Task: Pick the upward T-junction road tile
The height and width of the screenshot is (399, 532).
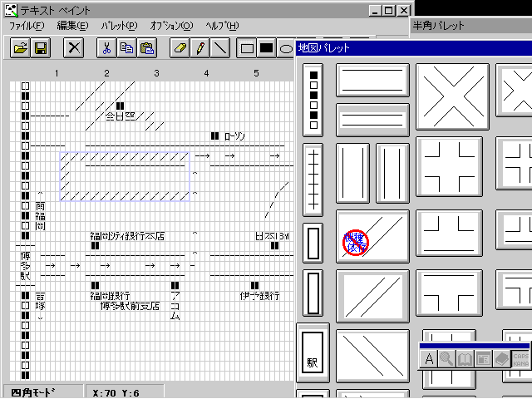Action: [x=449, y=233]
